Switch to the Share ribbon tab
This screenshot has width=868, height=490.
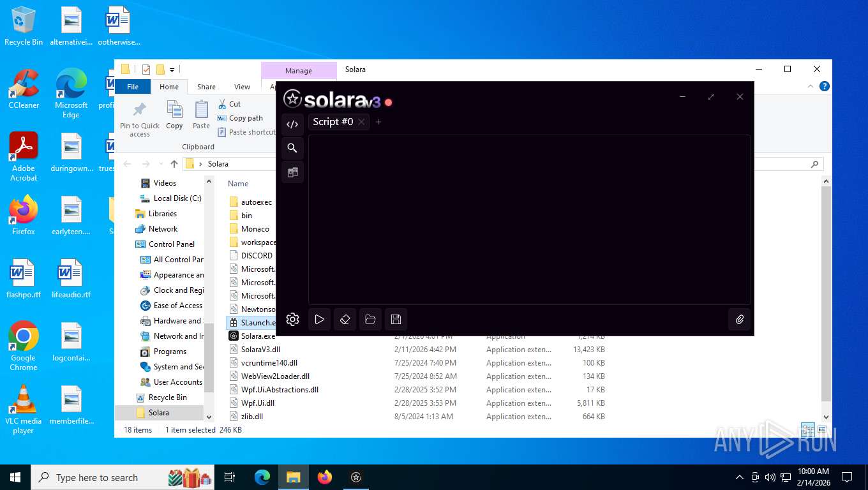[x=206, y=87]
